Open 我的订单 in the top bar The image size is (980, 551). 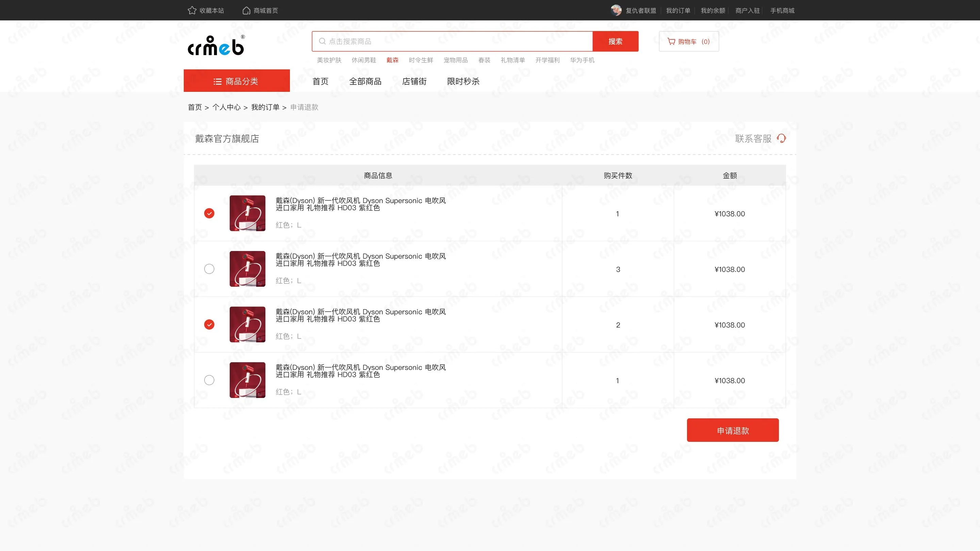[x=678, y=11]
